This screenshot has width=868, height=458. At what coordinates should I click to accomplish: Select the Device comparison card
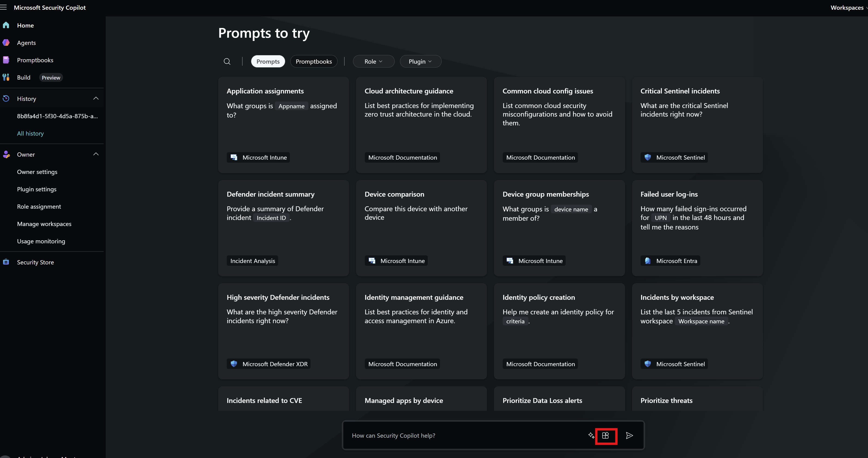(x=421, y=228)
